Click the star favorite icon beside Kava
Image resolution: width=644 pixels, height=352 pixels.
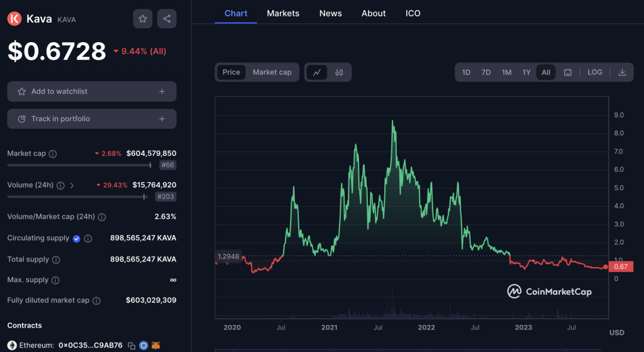(x=143, y=18)
